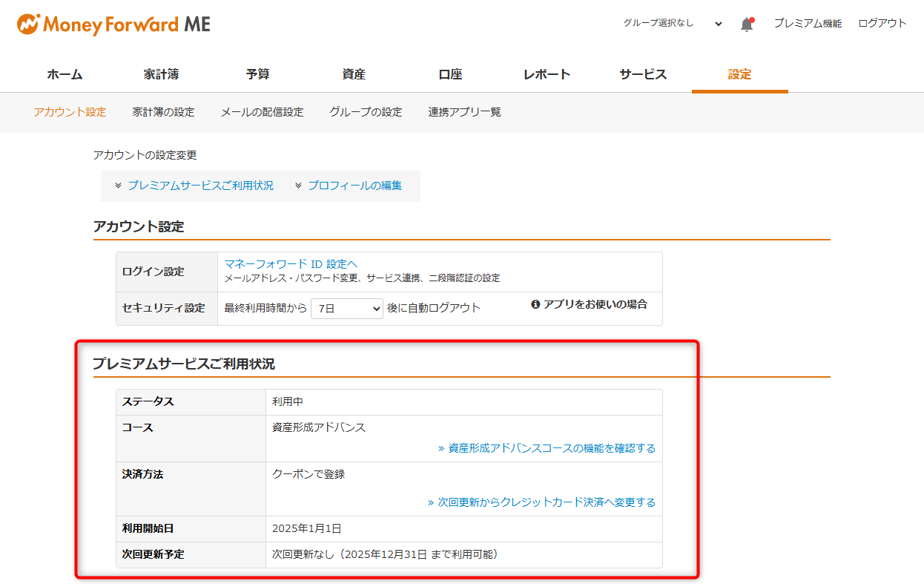Click the 利用開始日 row label
The width and height of the screenshot is (924, 584).
148,529
